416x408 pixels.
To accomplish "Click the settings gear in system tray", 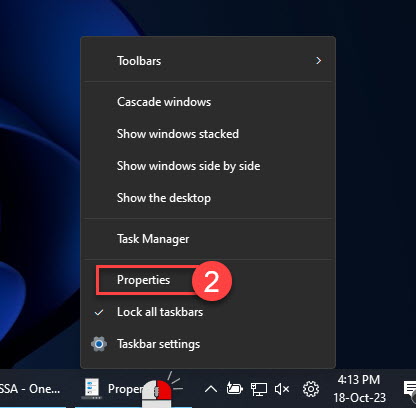I will point(311,389).
